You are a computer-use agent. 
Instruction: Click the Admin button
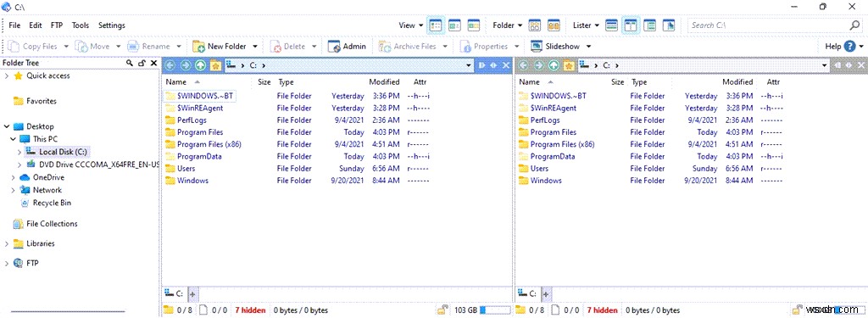click(x=347, y=47)
